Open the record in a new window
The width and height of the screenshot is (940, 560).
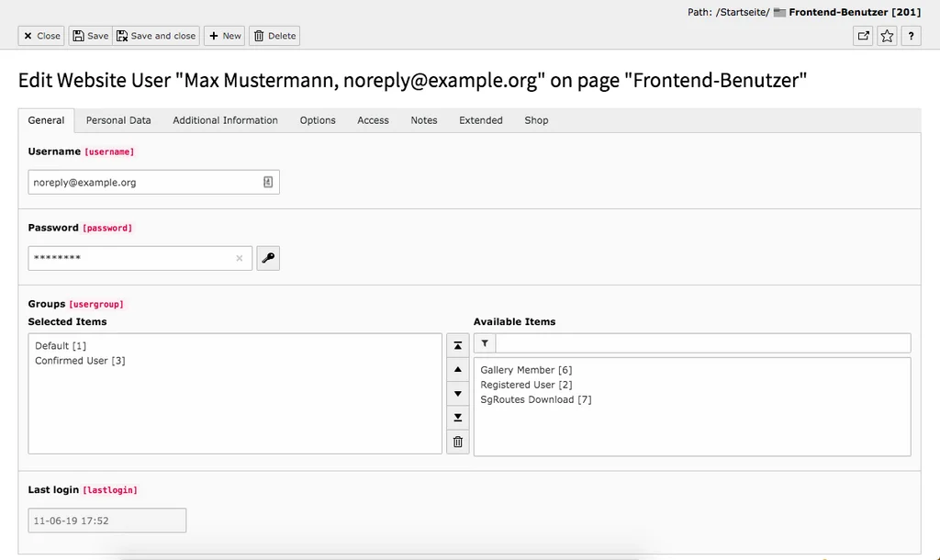[862, 36]
